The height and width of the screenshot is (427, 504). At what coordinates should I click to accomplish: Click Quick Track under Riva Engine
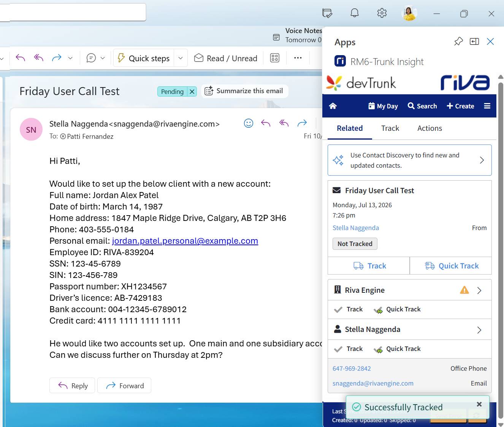coord(397,310)
